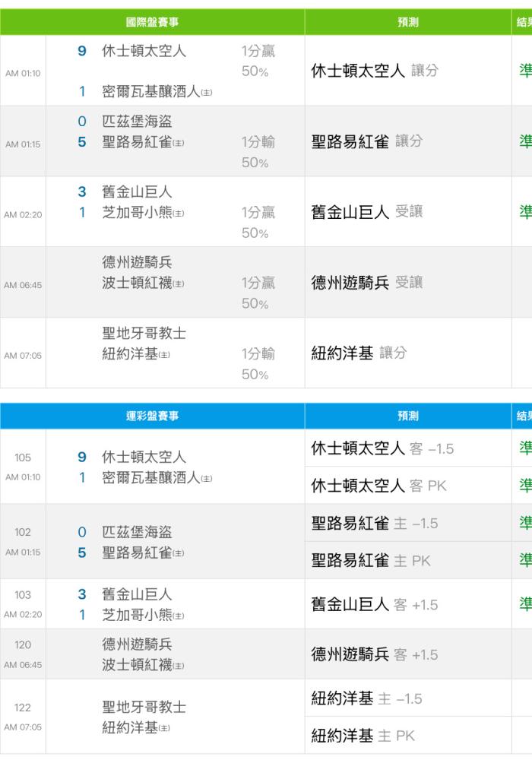532x760 pixels.
Task: Click the 舊金山巨人 客 +1.5 prediction
Action: tap(375, 604)
